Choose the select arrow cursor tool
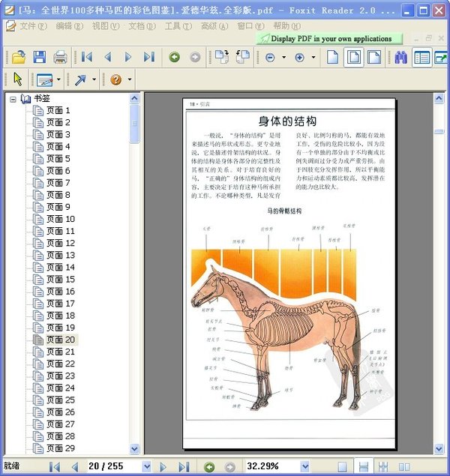This screenshot has height=476, width=450. click(18, 79)
